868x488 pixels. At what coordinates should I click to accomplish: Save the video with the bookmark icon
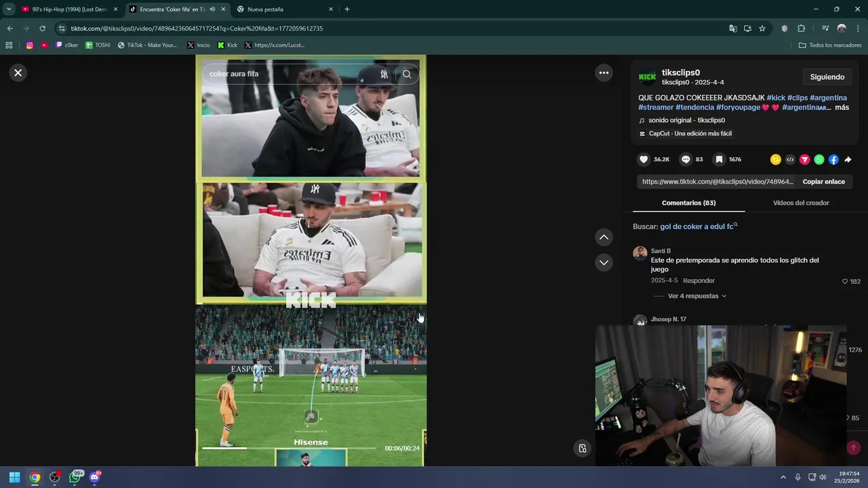click(719, 159)
